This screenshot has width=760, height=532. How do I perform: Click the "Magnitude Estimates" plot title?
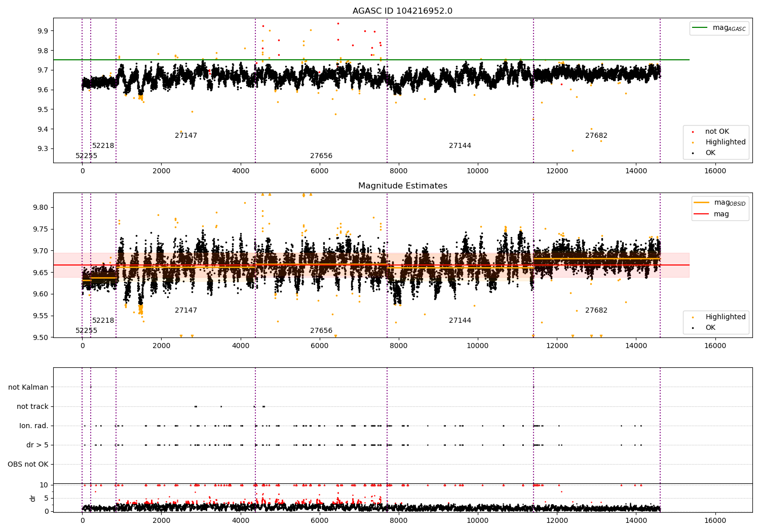pos(402,186)
